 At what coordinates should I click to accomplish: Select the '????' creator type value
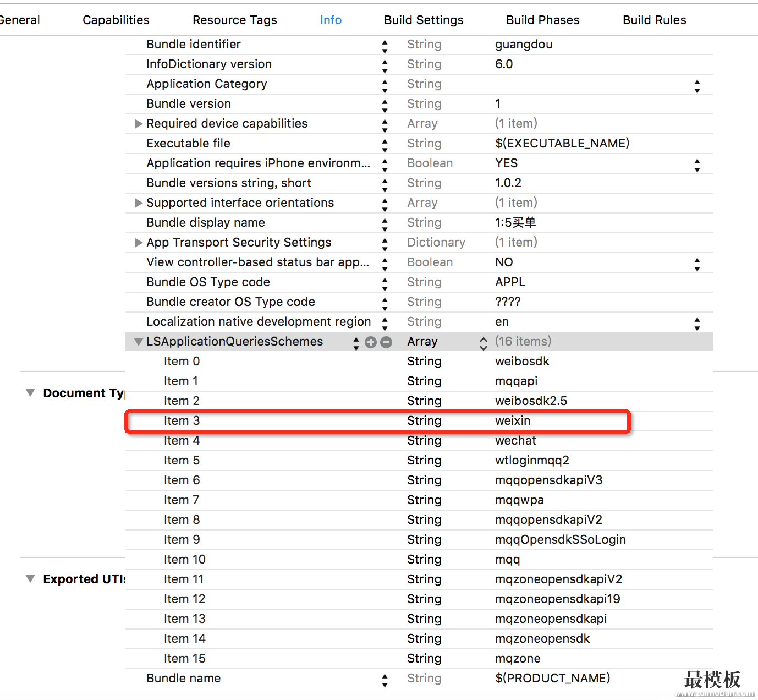click(x=508, y=302)
